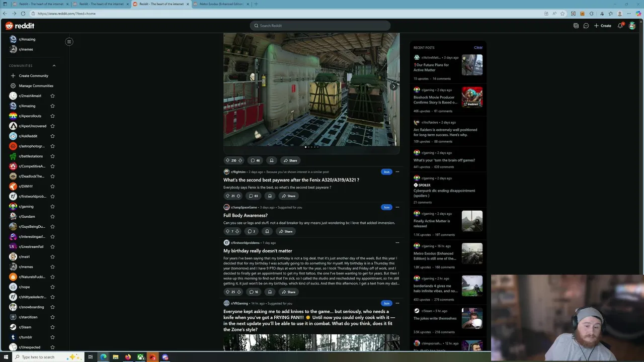Upvote the Fenix payware flightsim post
Viewport: 644px width, 362px height.
pos(227,196)
